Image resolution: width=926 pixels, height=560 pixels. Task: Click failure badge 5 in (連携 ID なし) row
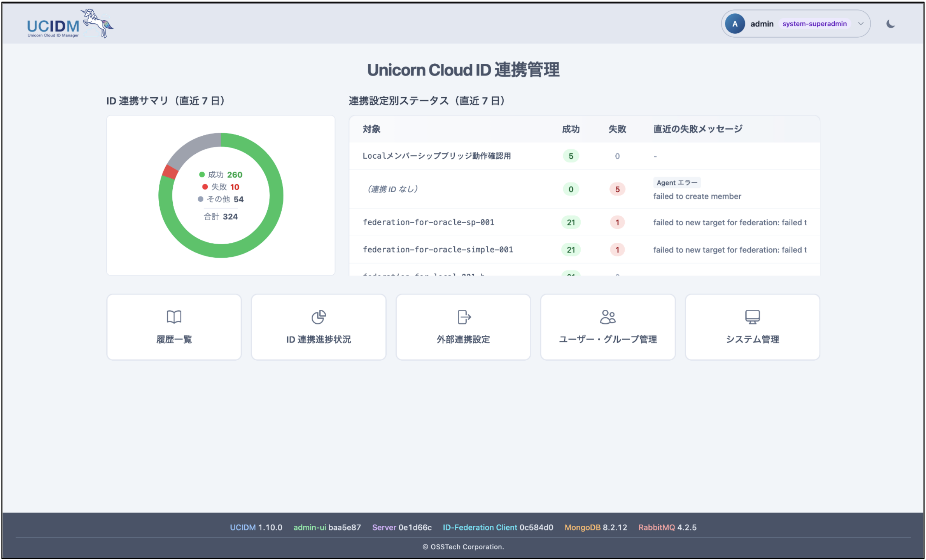(617, 189)
